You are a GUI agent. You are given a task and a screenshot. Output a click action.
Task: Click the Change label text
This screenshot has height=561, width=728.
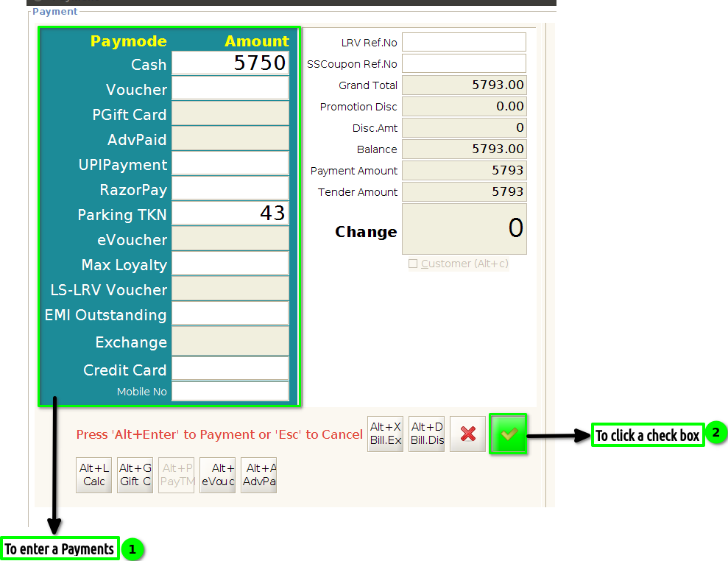(366, 232)
